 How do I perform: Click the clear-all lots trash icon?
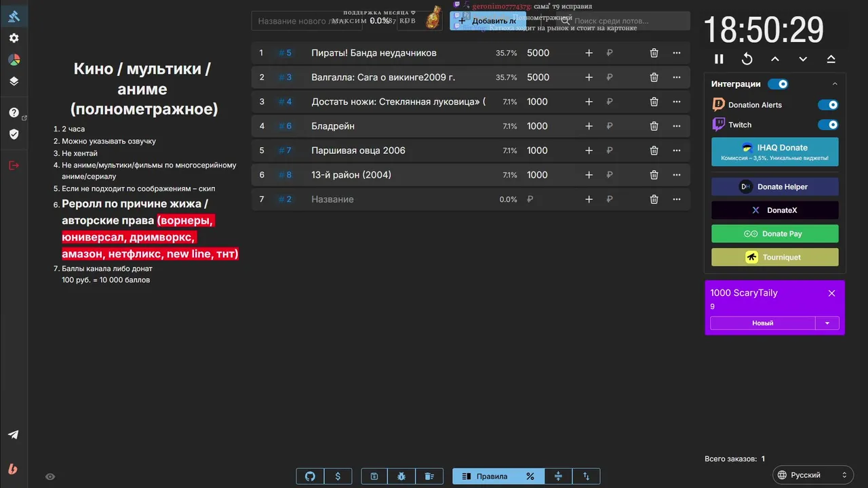(429, 476)
